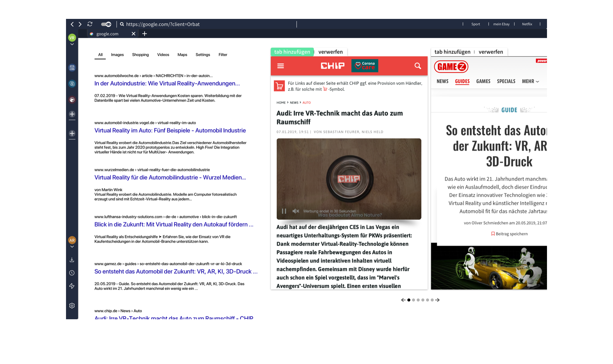Image resolution: width=613 pixels, height=364 pixels.
Task: Go to next preview with right arrow
Action: point(438,300)
